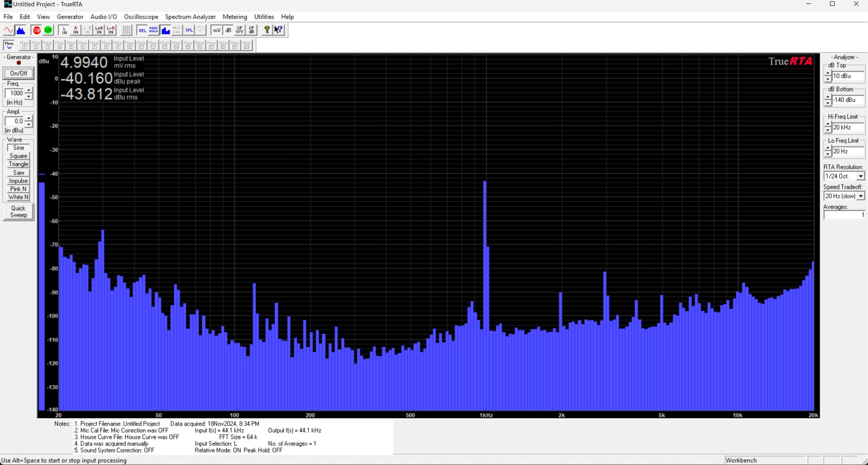Select the Sine waveform

point(18,148)
